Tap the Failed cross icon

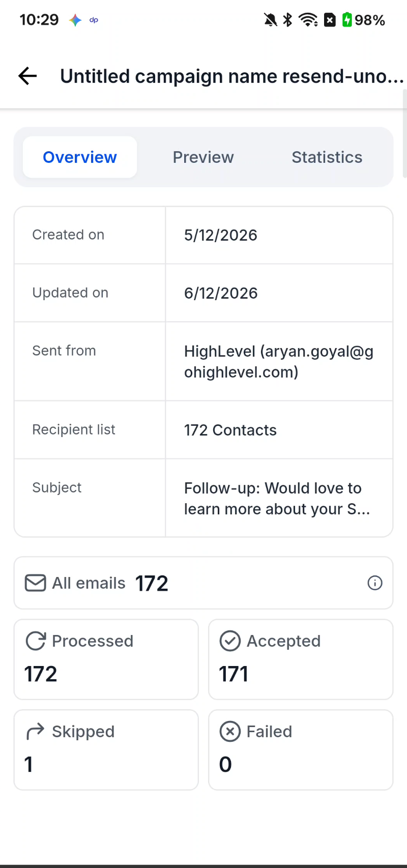coord(230,732)
